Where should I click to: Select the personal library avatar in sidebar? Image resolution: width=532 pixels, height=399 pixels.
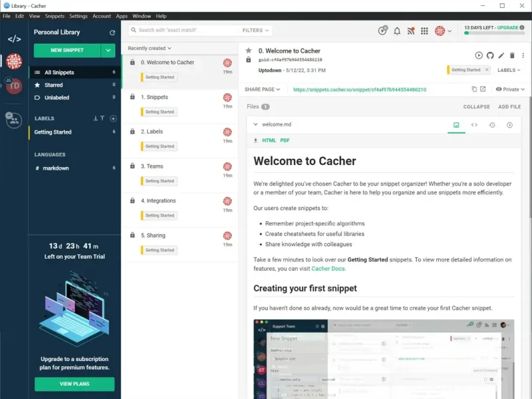pos(14,61)
